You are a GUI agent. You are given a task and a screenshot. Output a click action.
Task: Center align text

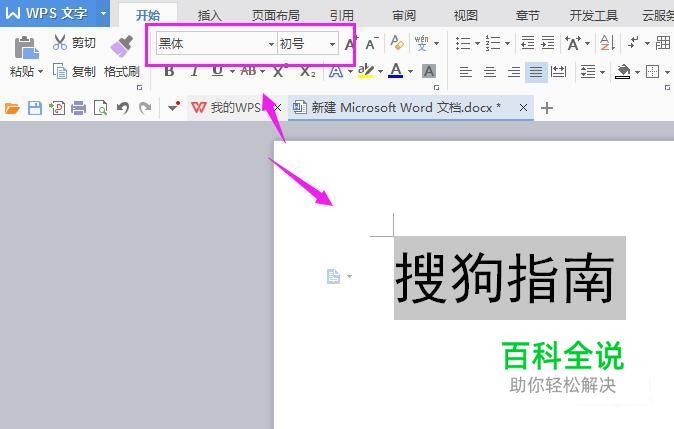coord(490,72)
